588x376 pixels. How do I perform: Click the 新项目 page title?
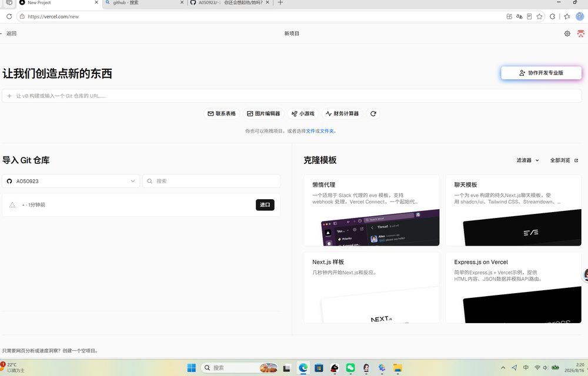pos(292,33)
